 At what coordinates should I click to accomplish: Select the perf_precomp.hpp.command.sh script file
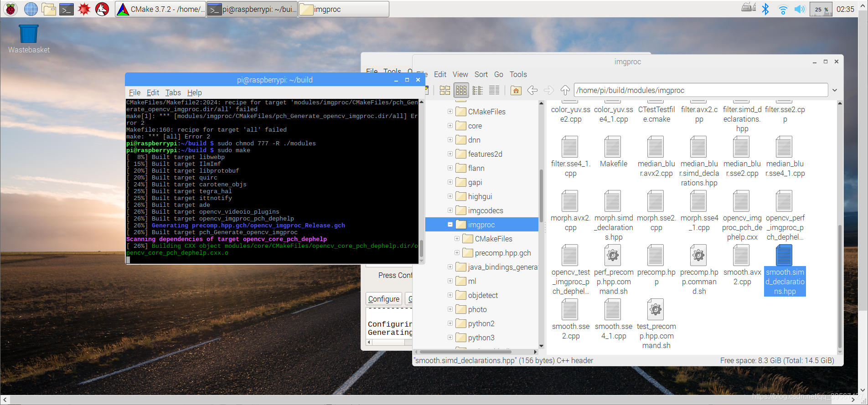coord(613,270)
